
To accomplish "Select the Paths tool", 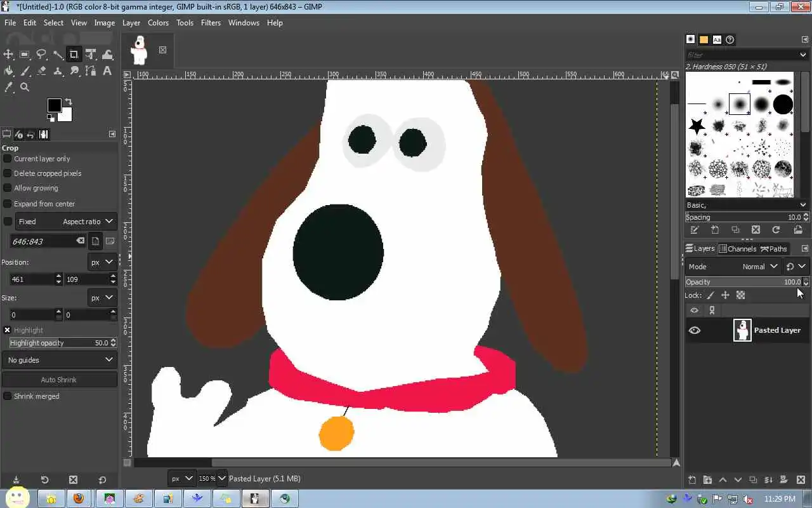I will pyautogui.click(x=91, y=71).
